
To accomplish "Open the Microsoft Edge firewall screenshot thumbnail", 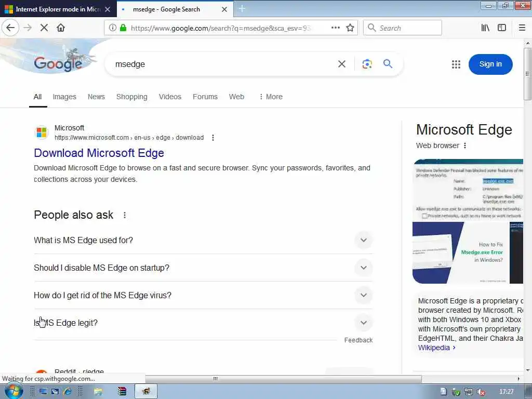I will coord(468,190).
